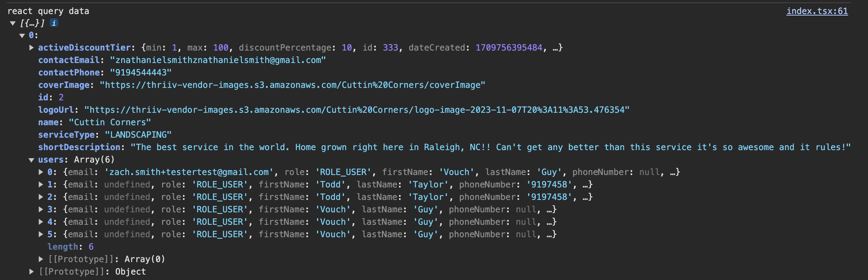Open the index.tsx:61 source link
868x280 pixels.
(817, 11)
